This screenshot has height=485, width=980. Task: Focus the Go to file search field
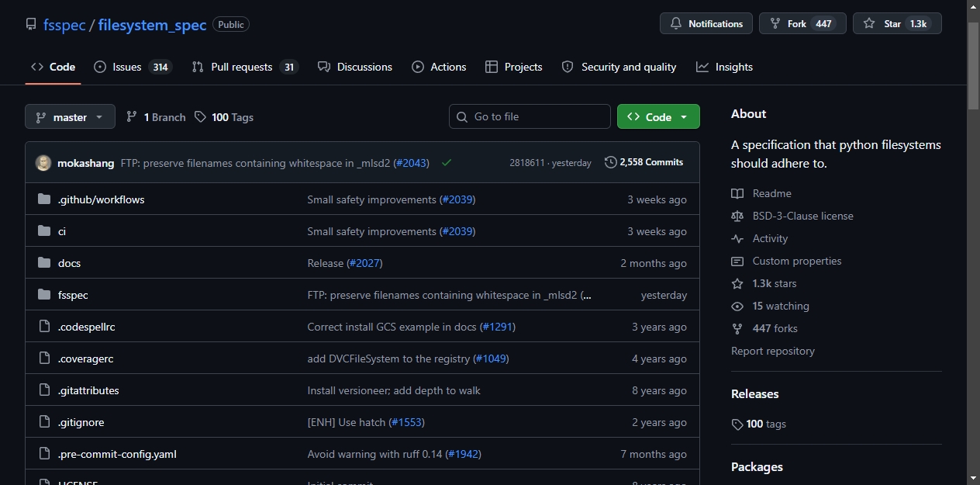pyautogui.click(x=530, y=116)
